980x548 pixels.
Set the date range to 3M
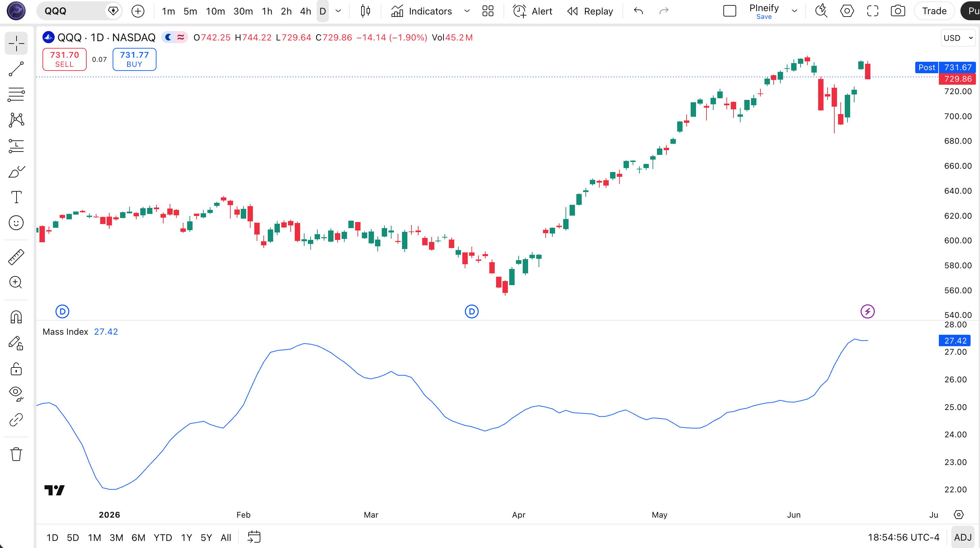coord(116,538)
